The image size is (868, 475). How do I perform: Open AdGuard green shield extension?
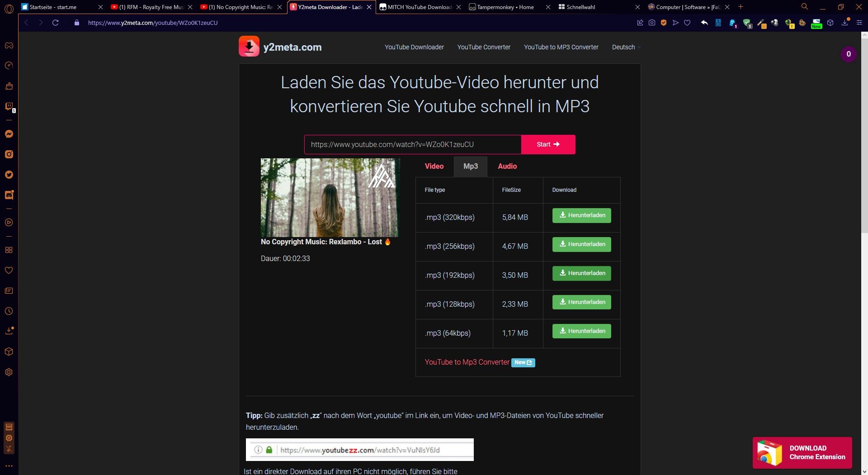[x=747, y=23]
